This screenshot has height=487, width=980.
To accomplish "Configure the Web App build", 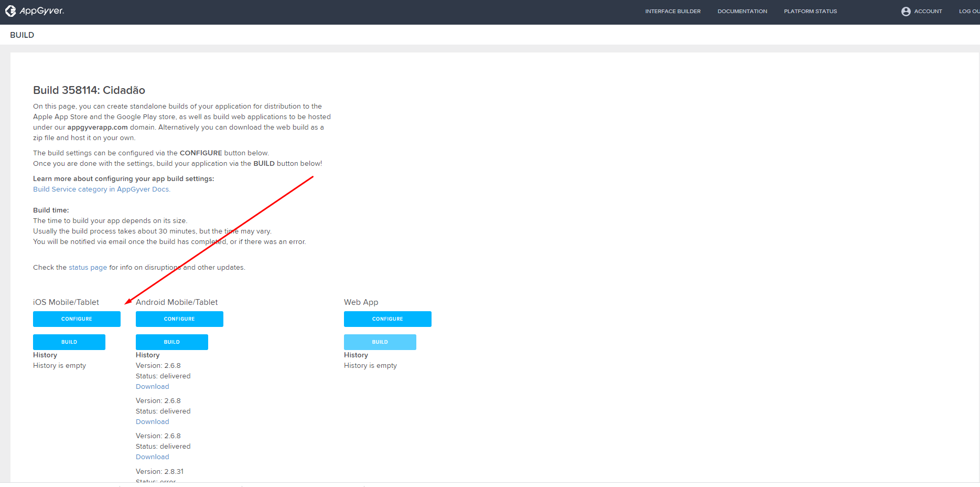I will (387, 319).
